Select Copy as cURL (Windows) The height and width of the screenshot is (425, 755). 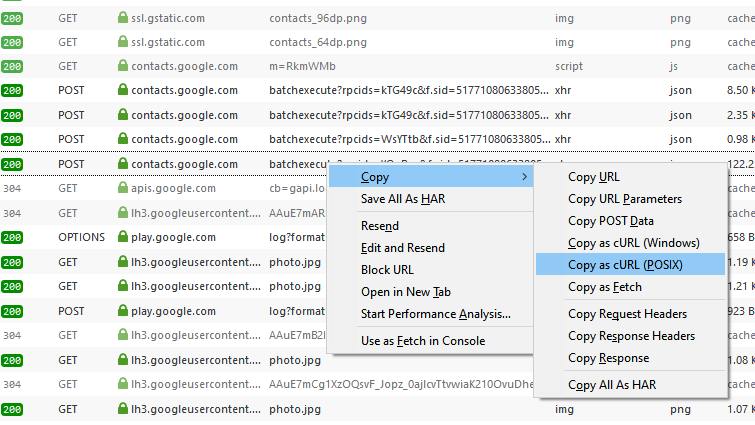click(634, 242)
